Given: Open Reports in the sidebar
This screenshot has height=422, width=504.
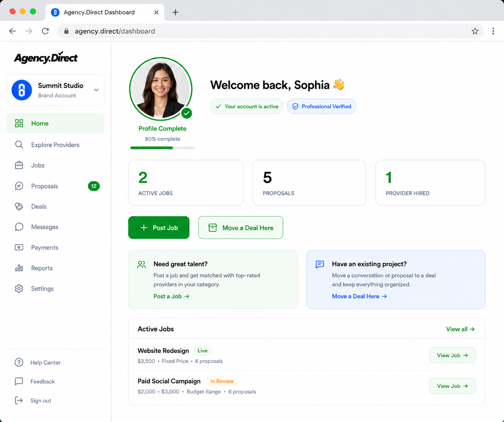Looking at the screenshot, I should (x=55, y=268).
